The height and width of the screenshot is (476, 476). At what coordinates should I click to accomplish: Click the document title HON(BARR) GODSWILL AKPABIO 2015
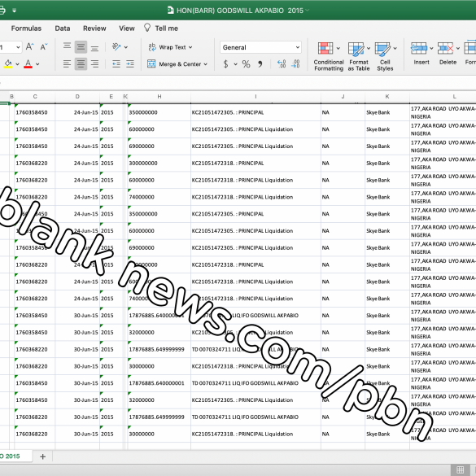coord(240,11)
